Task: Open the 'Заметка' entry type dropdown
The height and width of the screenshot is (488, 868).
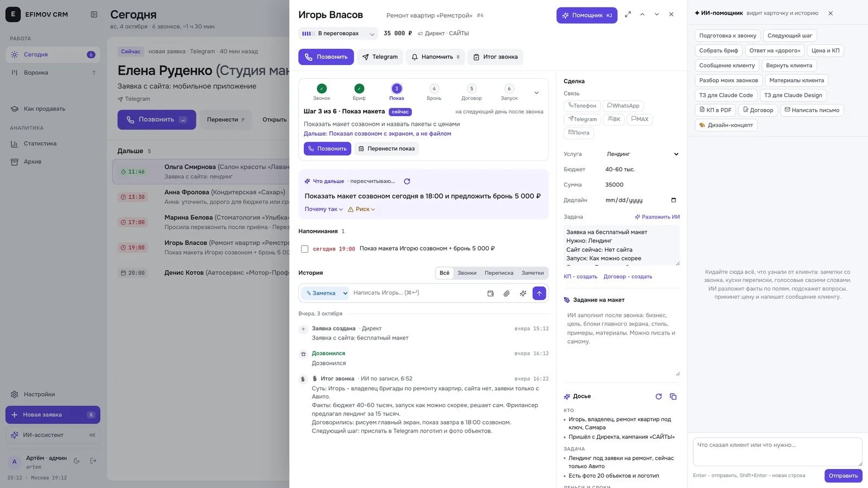Action: pos(325,293)
